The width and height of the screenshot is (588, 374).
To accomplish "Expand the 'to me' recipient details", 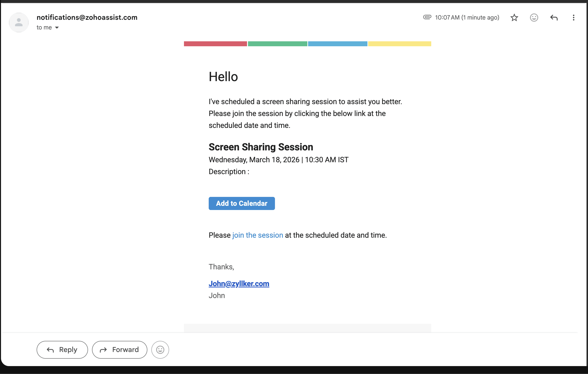I will 57,27.
